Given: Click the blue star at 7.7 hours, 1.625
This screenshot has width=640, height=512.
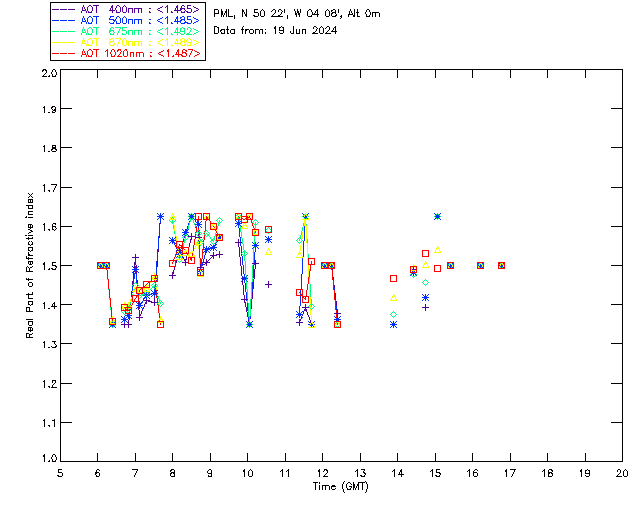Looking at the screenshot, I should point(160,216).
